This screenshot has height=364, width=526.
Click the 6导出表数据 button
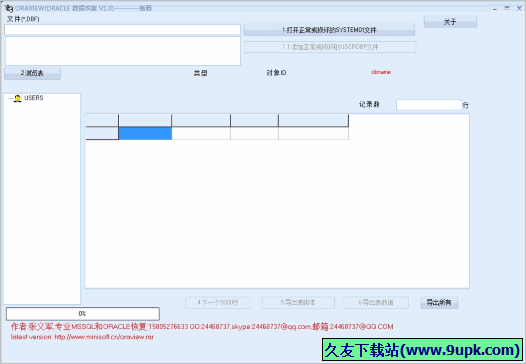click(x=376, y=303)
